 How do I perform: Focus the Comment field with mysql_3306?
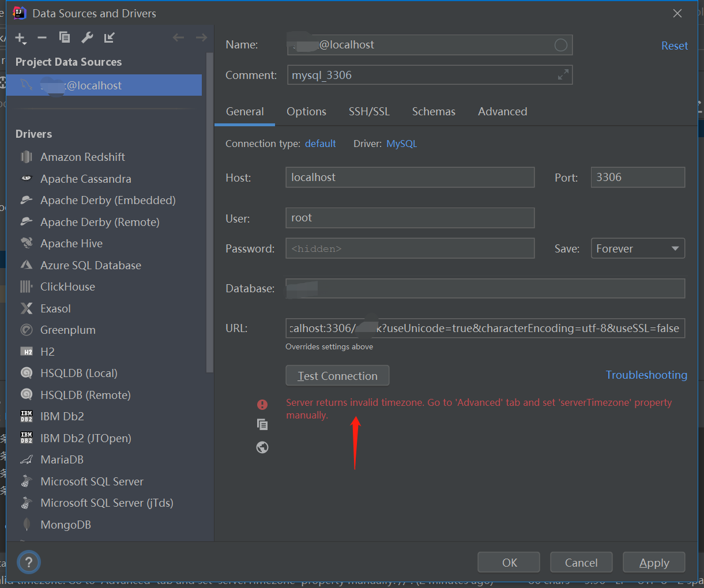click(x=430, y=75)
